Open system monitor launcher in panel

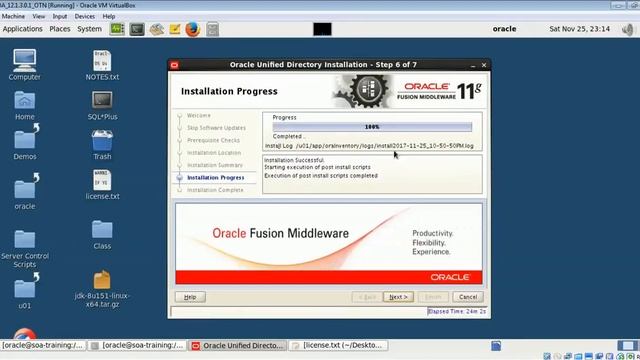pyautogui.click(x=117, y=29)
